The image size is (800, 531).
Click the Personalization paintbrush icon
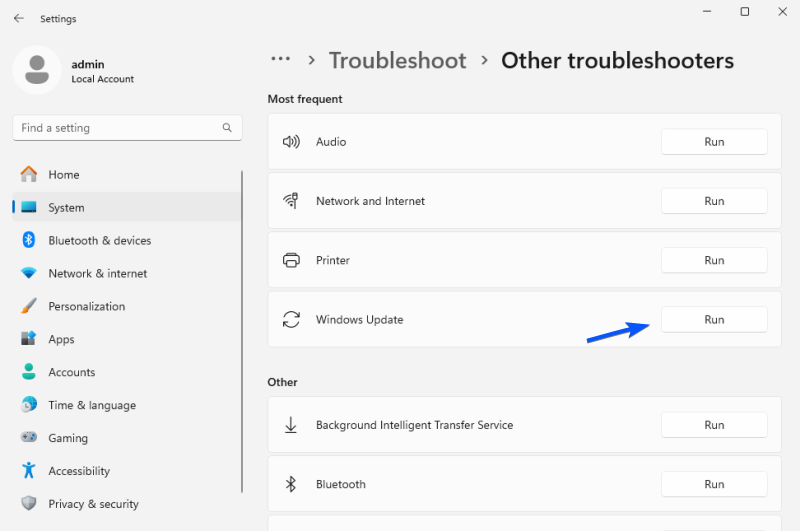[x=29, y=306]
